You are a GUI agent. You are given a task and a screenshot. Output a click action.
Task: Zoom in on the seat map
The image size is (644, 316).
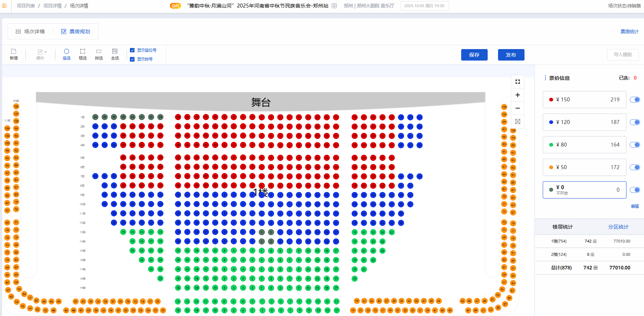[517, 95]
